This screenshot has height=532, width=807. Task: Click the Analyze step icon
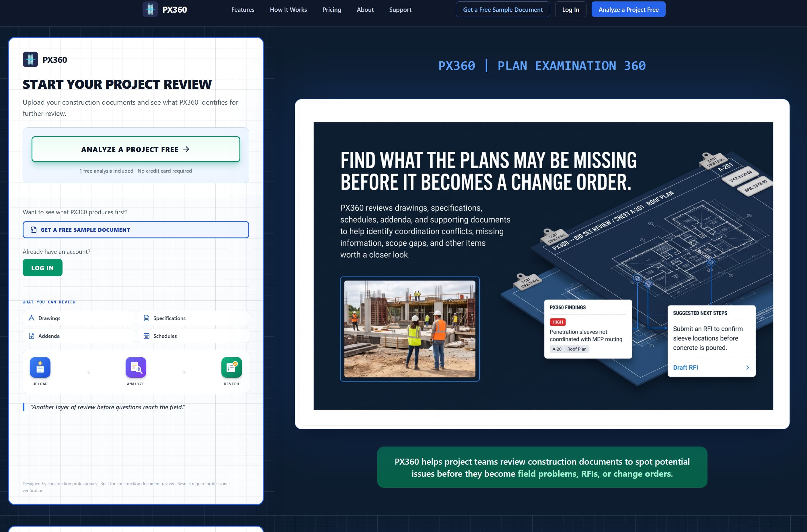coord(136,367)
